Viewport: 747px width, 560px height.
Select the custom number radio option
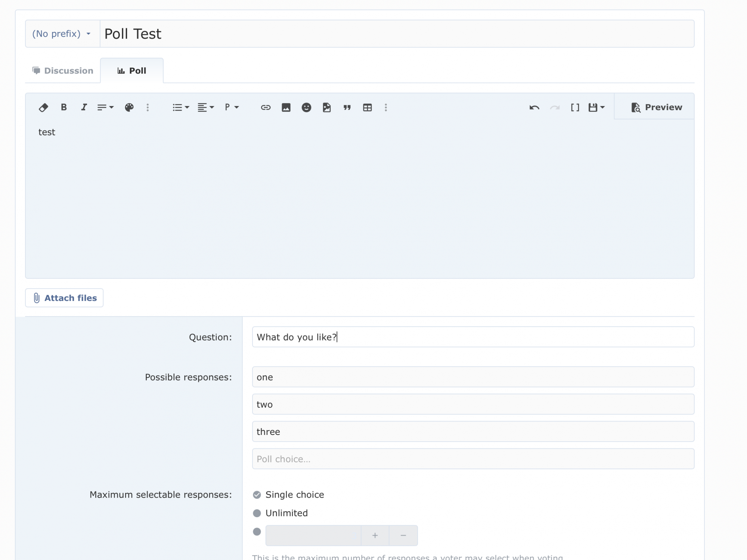click(x=257, y=532)
